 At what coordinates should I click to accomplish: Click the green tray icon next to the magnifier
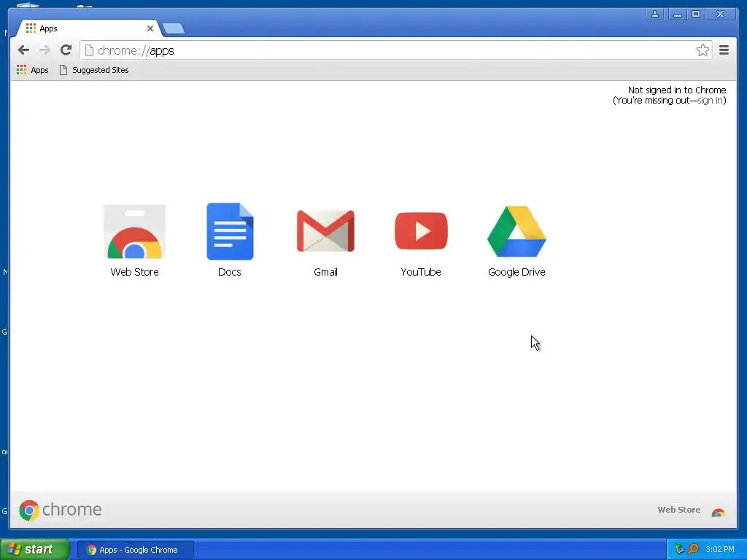(679, 549)
